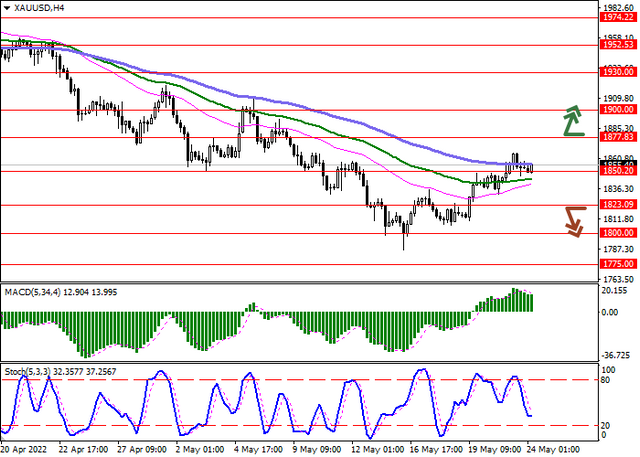Click the 1775.00 price level label
Image resolution: width=640 pixels, height=457 pixels.
(619, 264)
